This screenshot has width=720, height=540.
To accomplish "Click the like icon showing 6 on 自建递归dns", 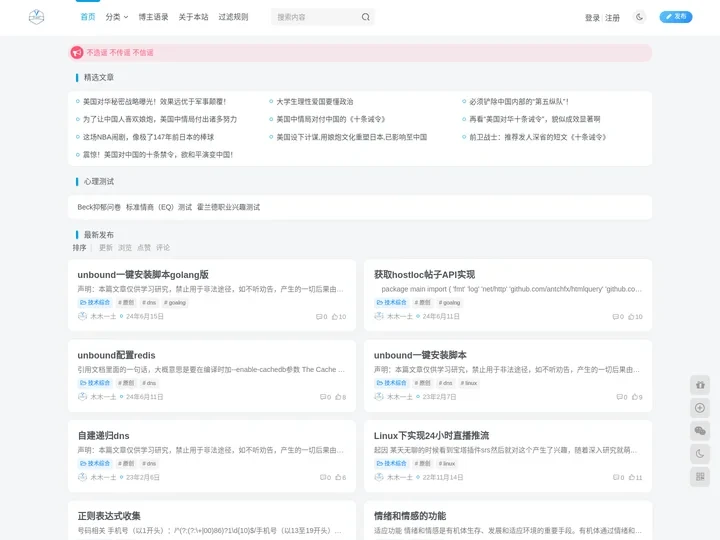I will click(338, 478).
